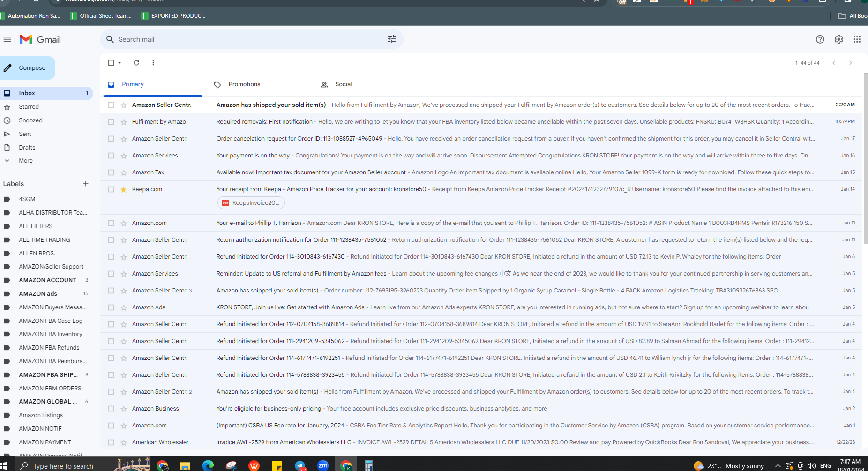The image size is (868, 471).
Task: Open the More options three-dot menu
Action: (x=153, y=63)
